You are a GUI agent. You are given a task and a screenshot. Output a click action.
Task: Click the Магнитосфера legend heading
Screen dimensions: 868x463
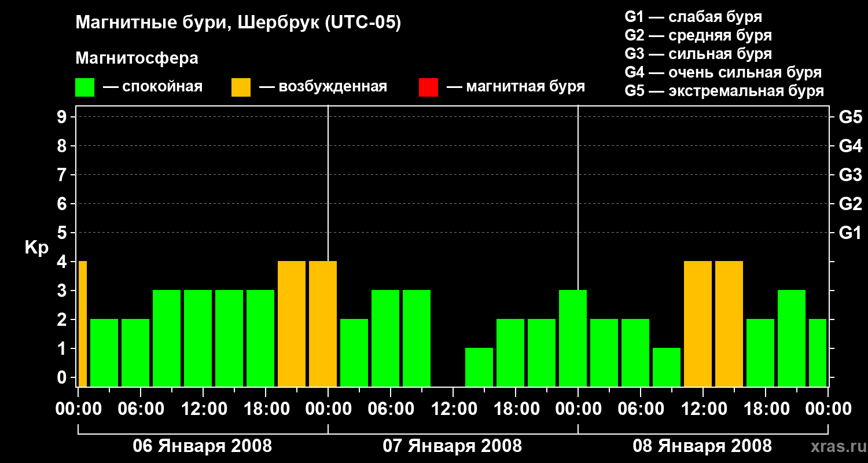137,58
